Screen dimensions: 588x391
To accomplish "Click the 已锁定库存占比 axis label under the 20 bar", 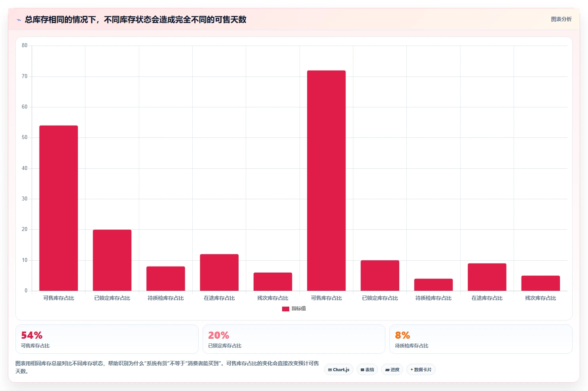I will tap(112, 298).
